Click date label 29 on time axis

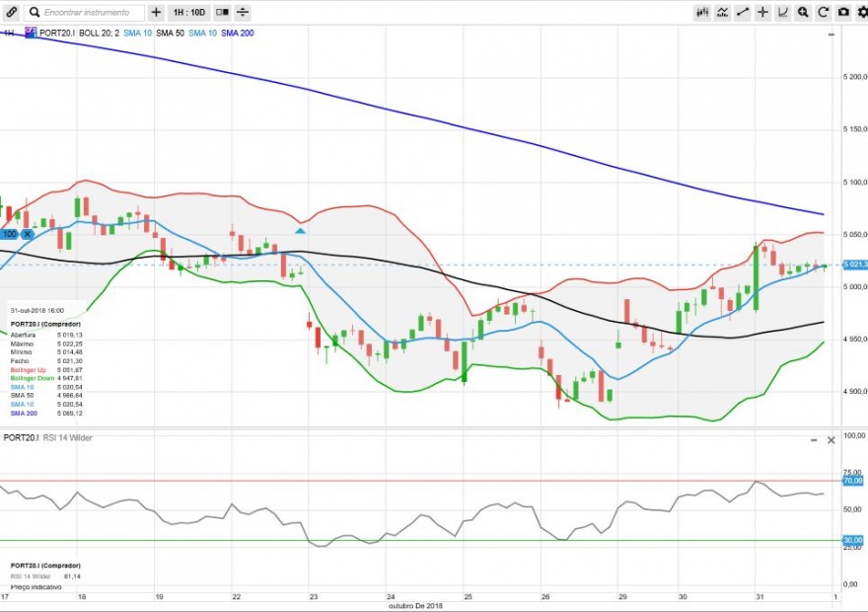pyautogui.click(x=622, y=597)
